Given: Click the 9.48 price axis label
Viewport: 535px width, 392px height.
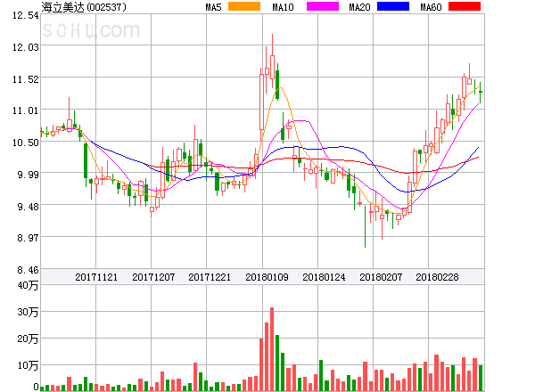Looking at the screenshot, I should click(28, 207).
